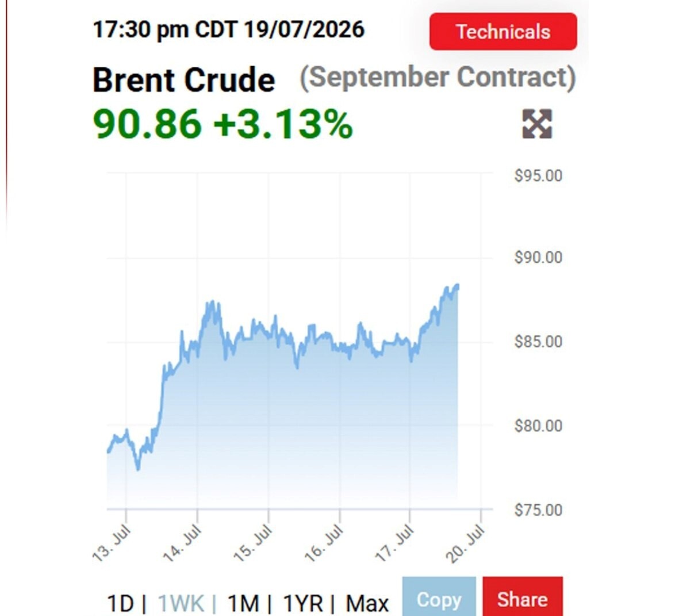
Task: Open the Technicals button
Action: [503, 32]
